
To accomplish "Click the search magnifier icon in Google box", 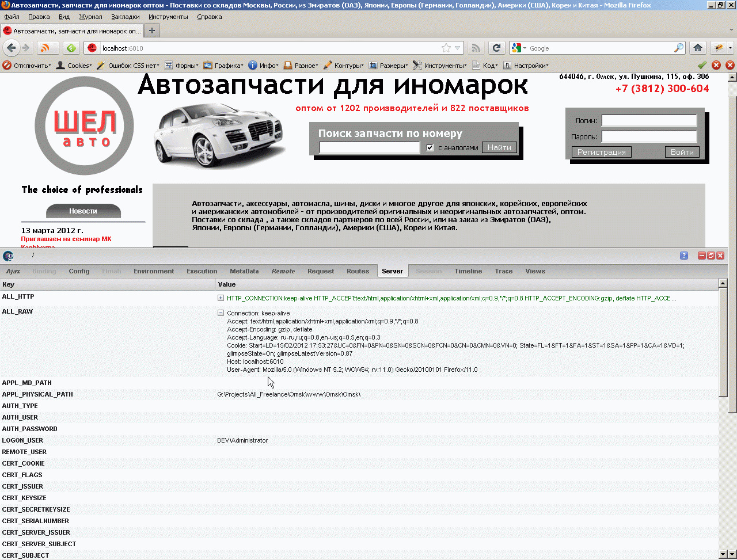I will point(679,48).
